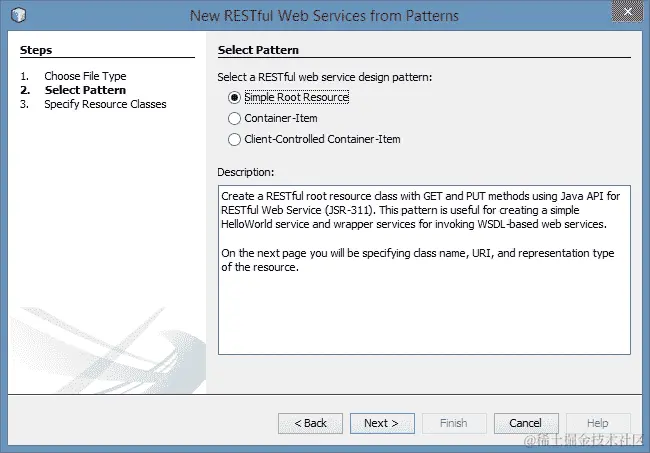Click the window title New RESTful Web Services
This screenshot has height=453, width=650.
[324, 16]
